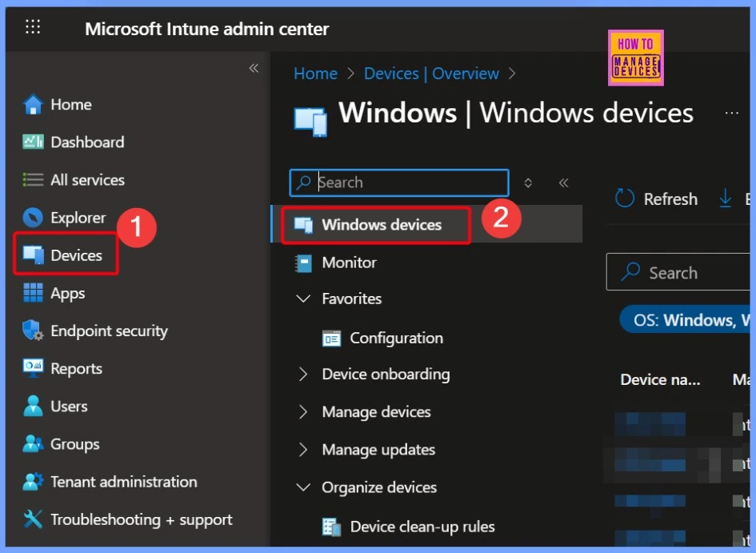The height and width of the screenshot is (553, 756).
Task: Open Reports in the left navigation
Action: click(x=76, y=369)
